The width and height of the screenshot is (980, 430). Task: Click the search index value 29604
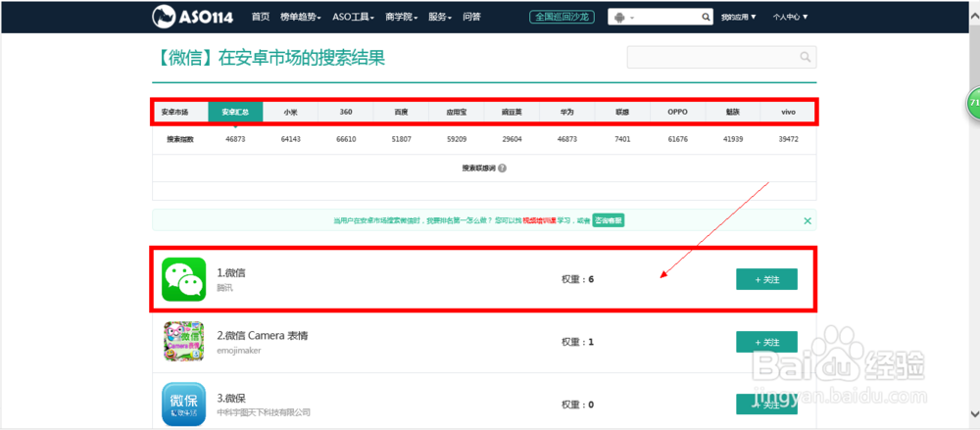512,139
